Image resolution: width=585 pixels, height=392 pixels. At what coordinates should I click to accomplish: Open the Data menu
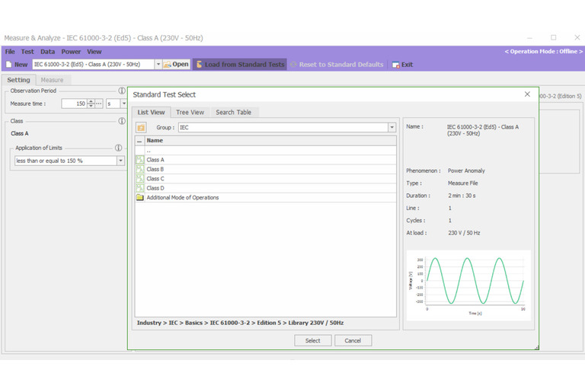(x=47, y=52)
